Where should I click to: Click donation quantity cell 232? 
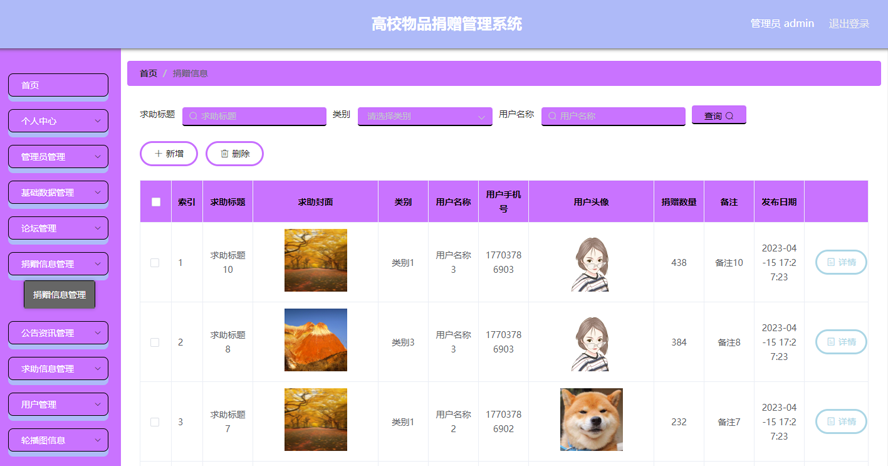point(678,422)
